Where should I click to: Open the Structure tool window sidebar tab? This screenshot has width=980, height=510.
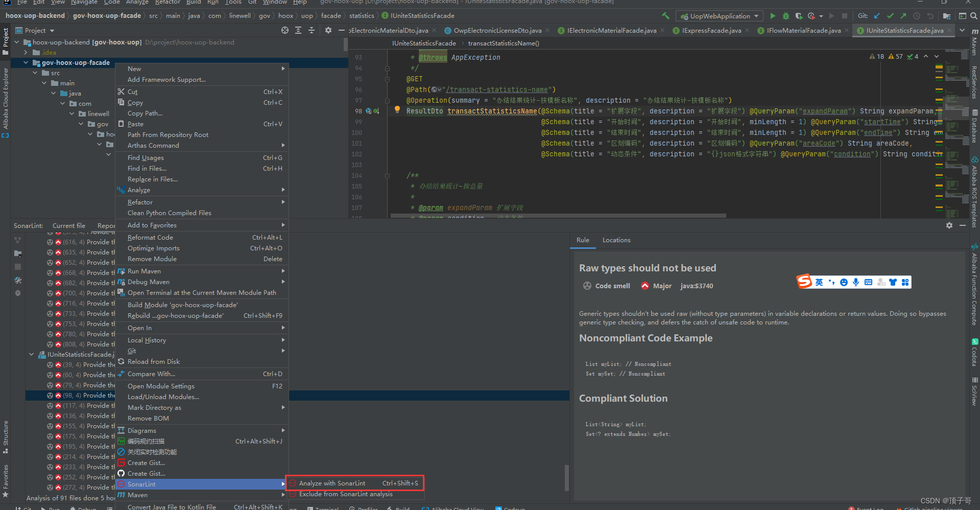tap(6, 437)
